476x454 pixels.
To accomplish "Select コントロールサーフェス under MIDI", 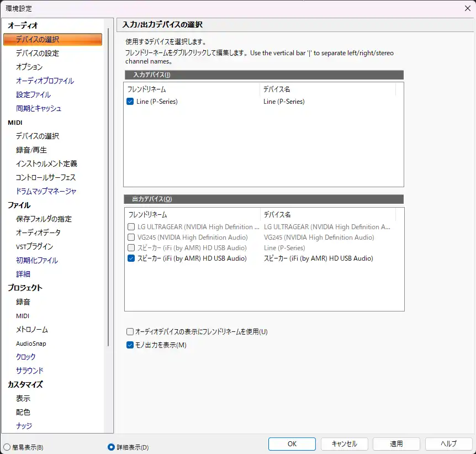I will (x=46, y=177).
